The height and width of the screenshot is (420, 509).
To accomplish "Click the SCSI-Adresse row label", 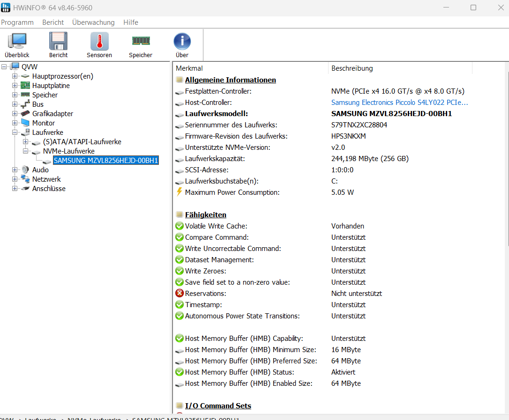I will click(x=207, y=170).
